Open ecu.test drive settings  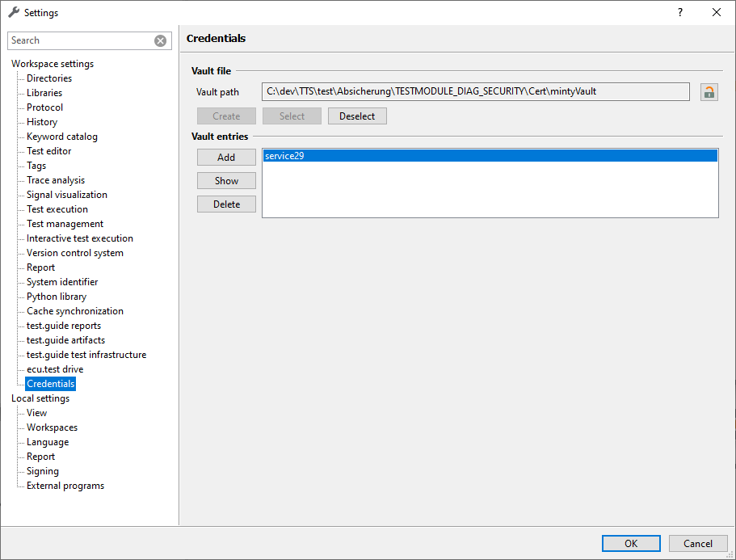pos(56,369)
